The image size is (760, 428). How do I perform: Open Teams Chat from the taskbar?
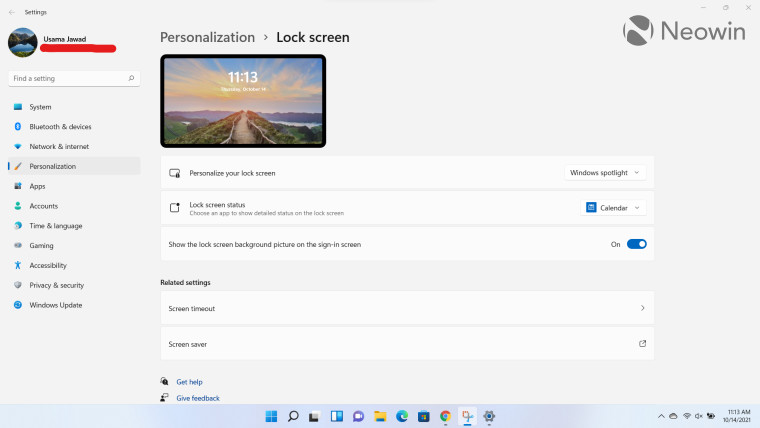click(358, 416)
